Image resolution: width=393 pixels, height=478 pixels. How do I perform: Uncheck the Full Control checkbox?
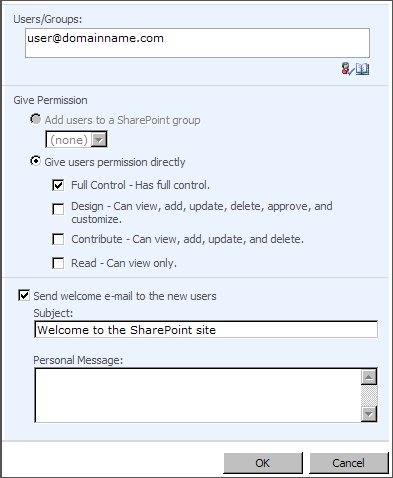point(58,185)
